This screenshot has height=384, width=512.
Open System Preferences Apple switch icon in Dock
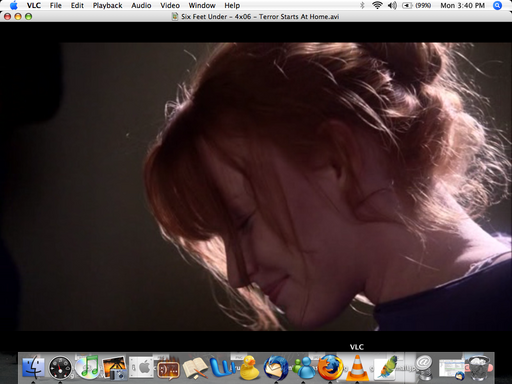click(141, 368)
